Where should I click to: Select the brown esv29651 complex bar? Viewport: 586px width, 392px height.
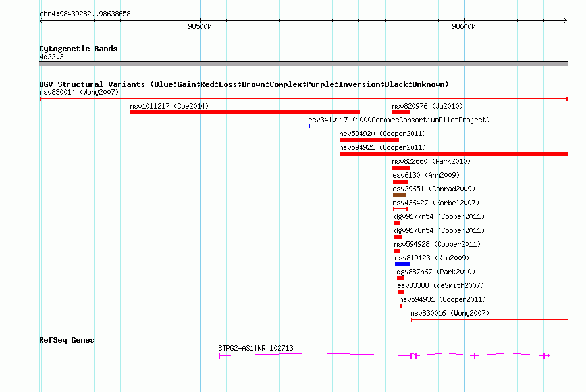pos(399,195)
